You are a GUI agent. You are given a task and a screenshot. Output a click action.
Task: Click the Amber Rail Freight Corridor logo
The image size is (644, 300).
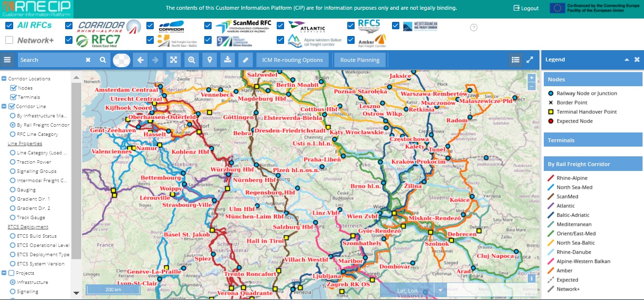coord(372,40)
